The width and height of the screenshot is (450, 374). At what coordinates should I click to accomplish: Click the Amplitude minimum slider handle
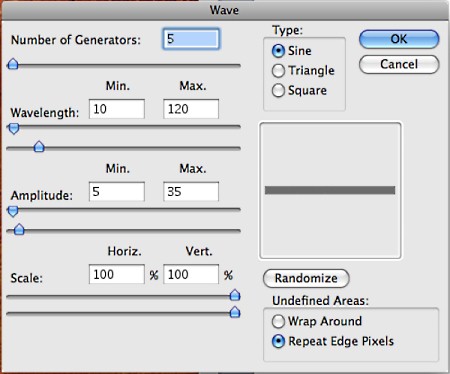coord(13,211)
